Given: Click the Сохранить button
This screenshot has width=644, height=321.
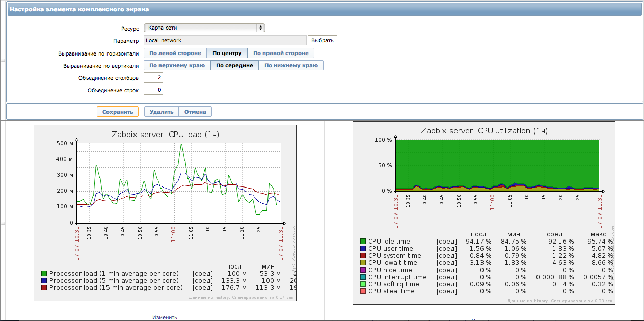Looking at the screenshot, I should pos(118,112).
